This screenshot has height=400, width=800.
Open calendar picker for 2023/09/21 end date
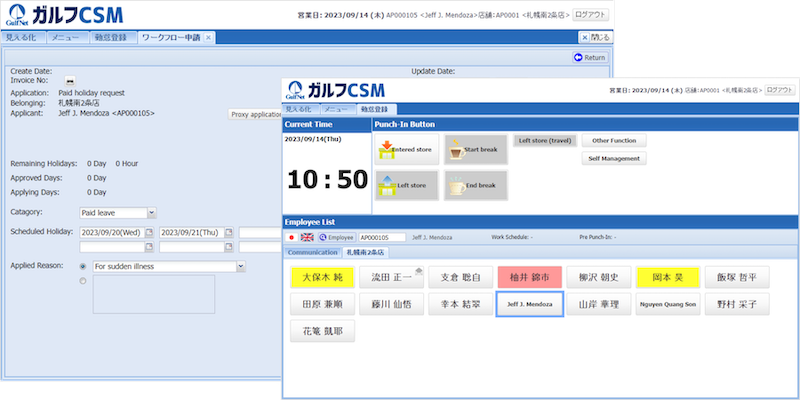point(229,233)
